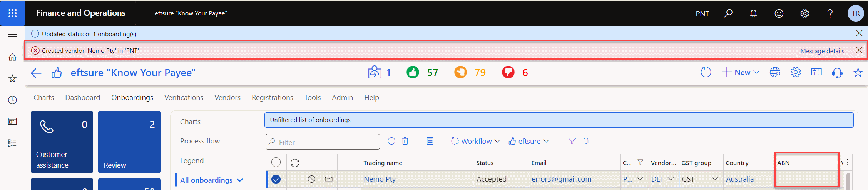This screenshot has height=190, width=868.
Task: Open the Tools tab
Action: (x=313, y=98)
